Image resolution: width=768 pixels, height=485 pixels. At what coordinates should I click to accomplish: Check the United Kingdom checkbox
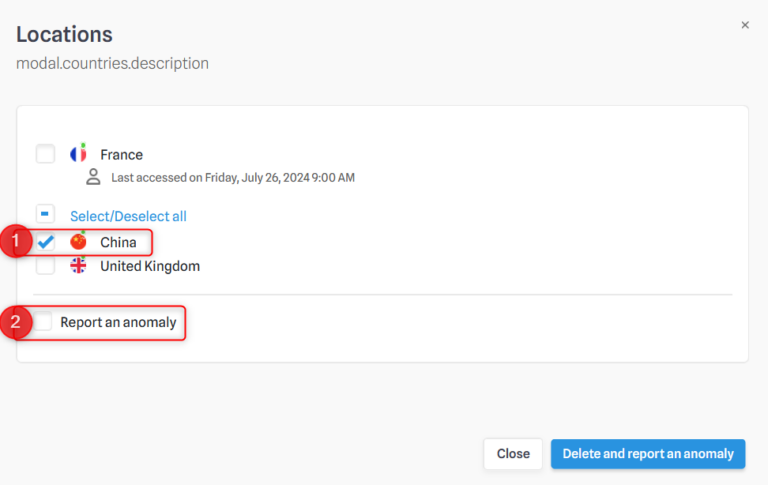[x=45, y=266]
